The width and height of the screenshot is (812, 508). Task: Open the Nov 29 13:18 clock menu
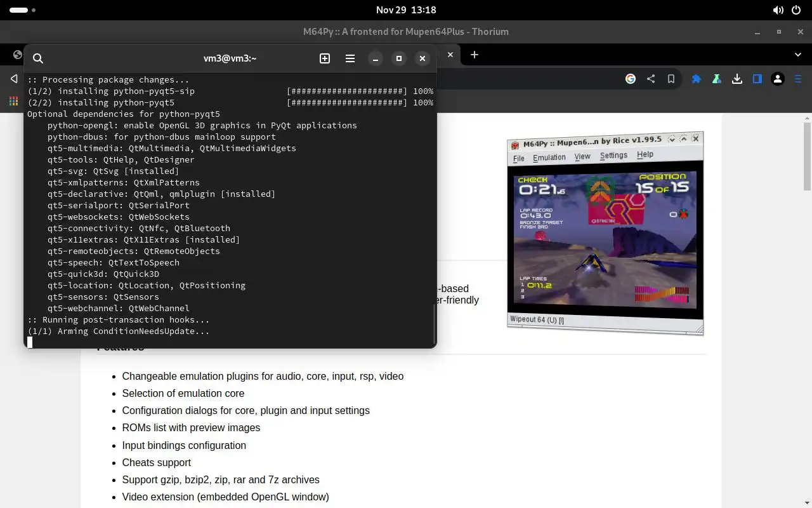406,10
